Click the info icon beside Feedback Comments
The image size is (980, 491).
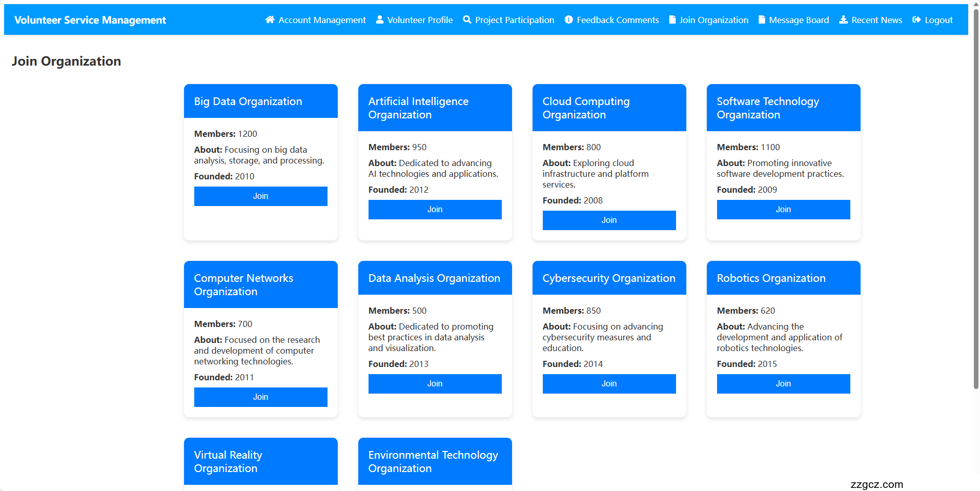point(568,20)
